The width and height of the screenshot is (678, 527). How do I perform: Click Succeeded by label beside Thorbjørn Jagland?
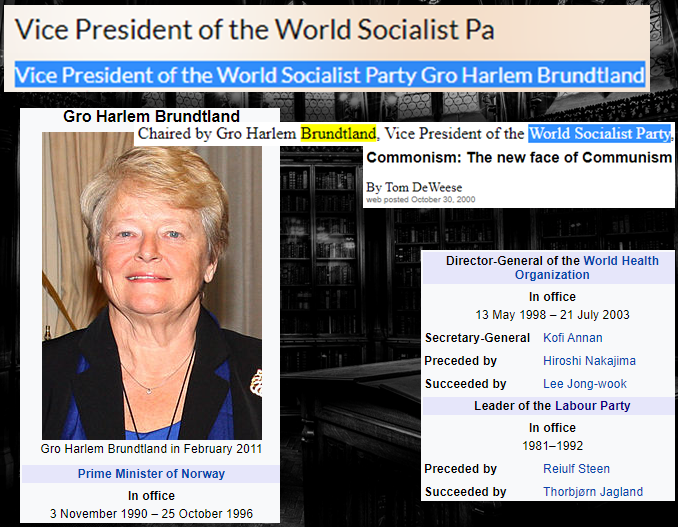coord(465,492)
